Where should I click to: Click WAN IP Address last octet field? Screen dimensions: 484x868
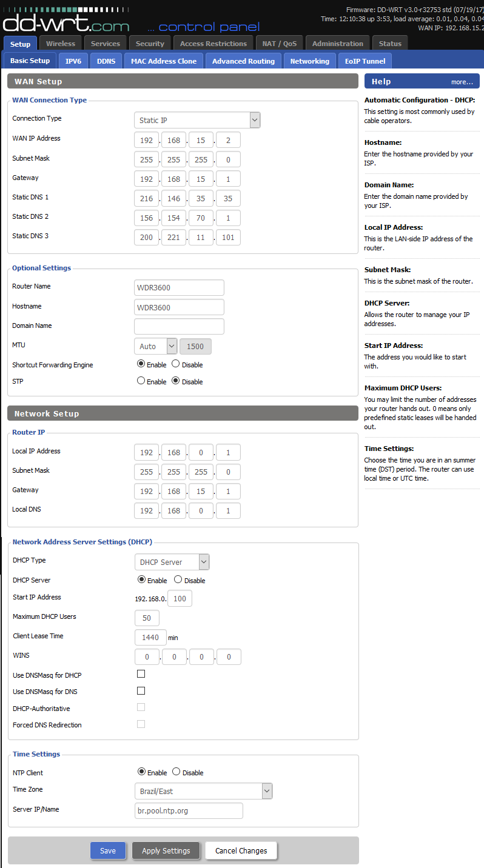(x=228, y=140)
